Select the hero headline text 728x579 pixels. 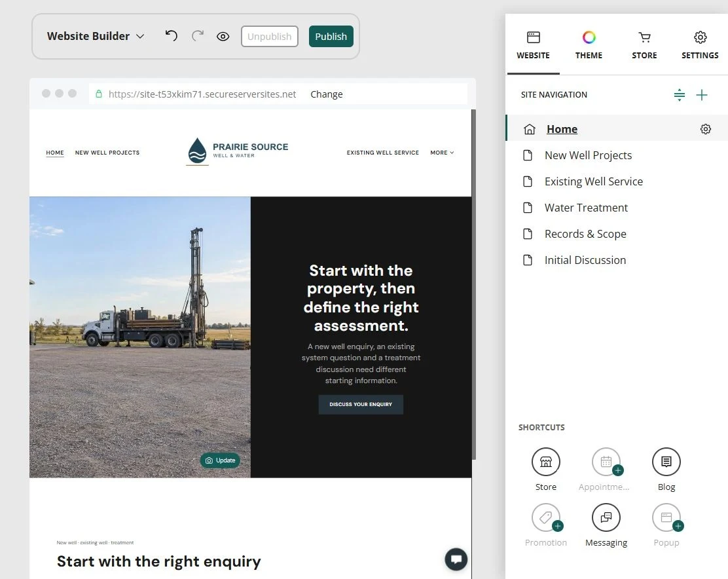[x=361, y=298]
